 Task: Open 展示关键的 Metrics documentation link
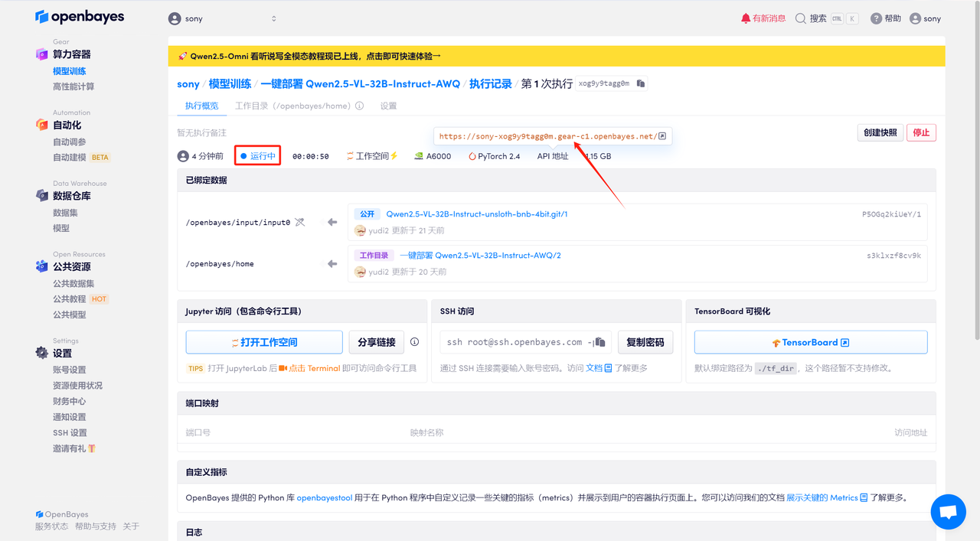point(827,497)
